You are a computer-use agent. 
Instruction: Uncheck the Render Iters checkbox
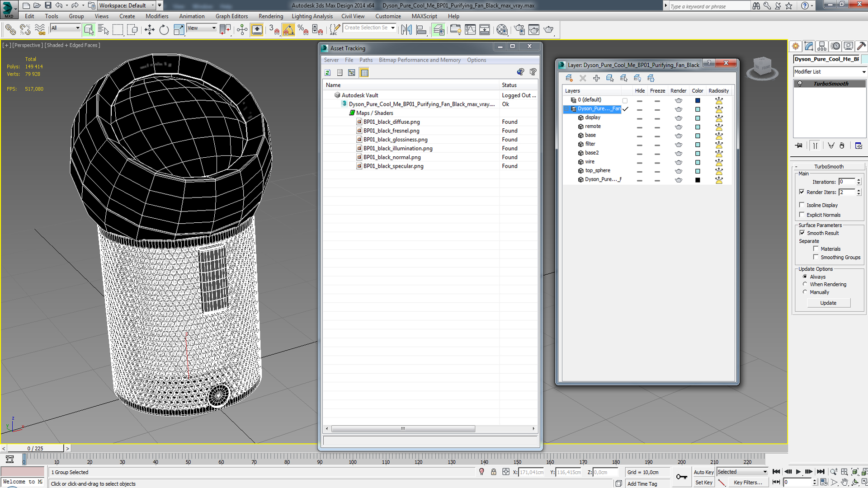[802, 192]
